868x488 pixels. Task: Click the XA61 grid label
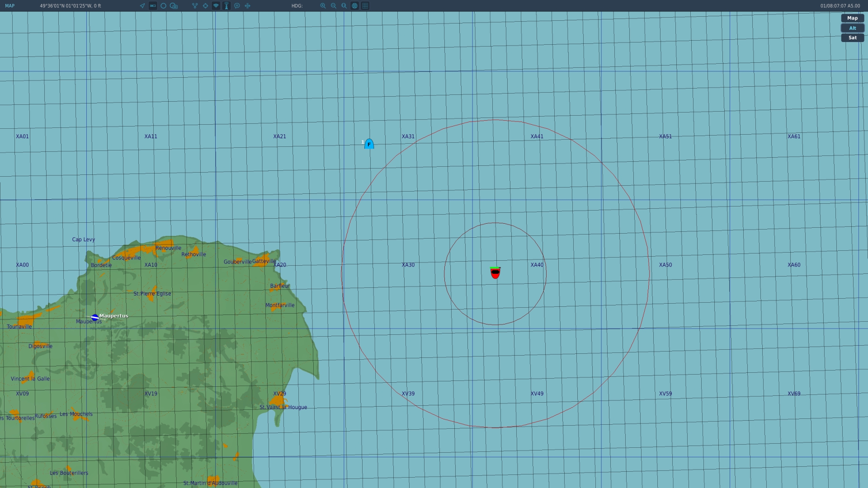click(794, 136)
